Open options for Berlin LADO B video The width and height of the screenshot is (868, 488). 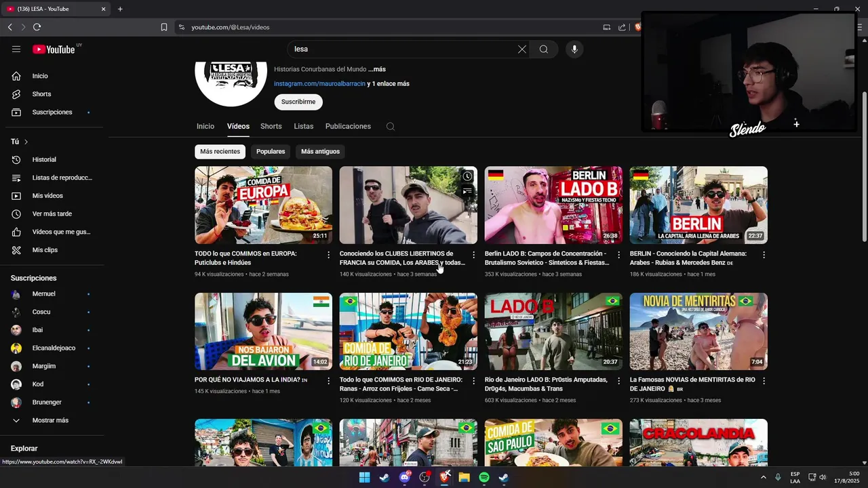618,255
